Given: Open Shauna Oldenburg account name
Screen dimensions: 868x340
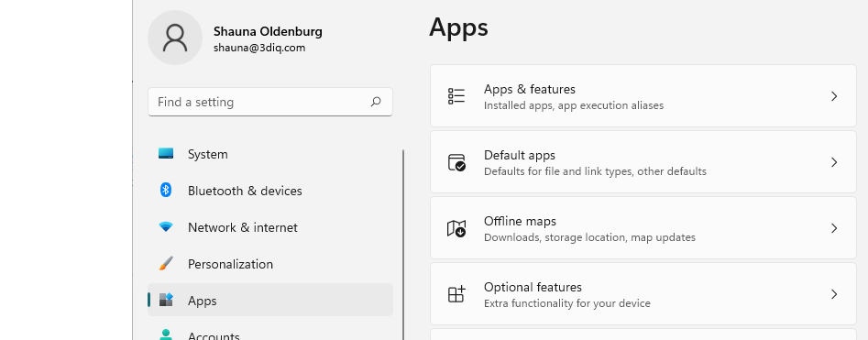Looking at the screenshot, I should tap(268, 31).
